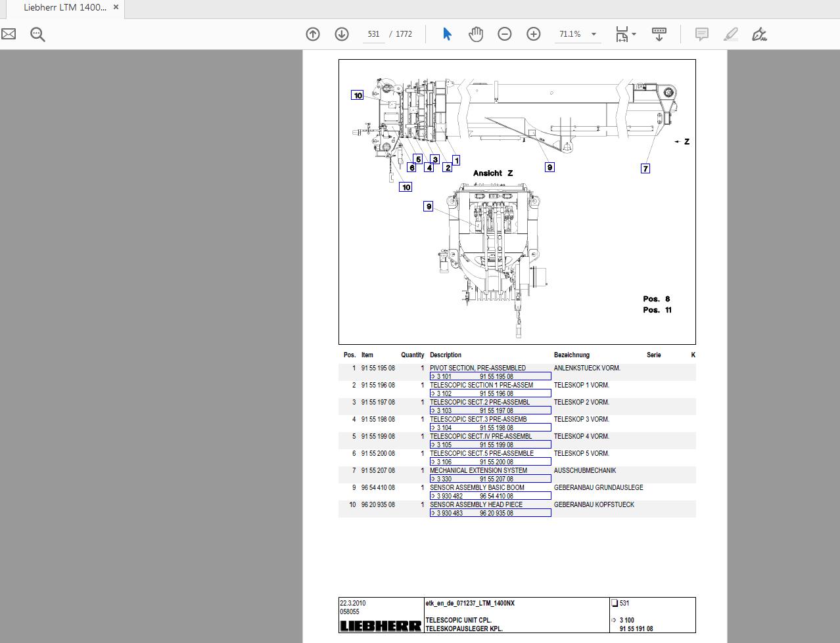Follow link 3 106 for Telescopic Sect.5

490,462
